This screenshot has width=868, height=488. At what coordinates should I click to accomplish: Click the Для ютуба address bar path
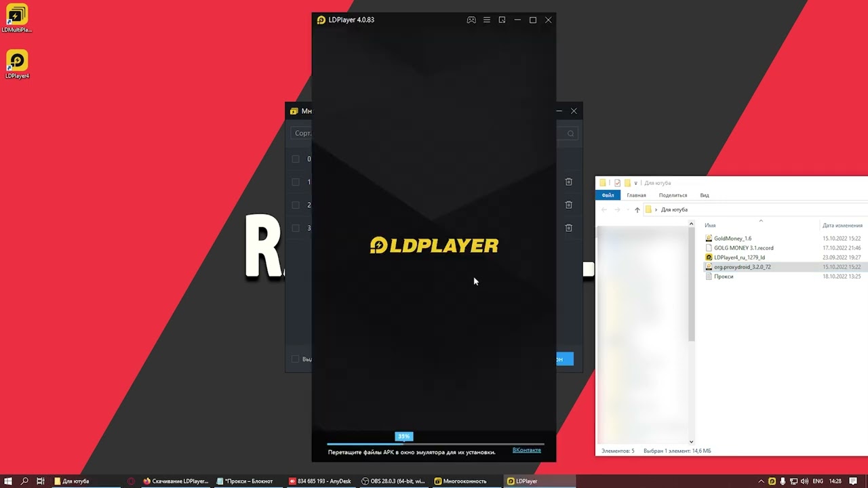click(x=674, y=210)
